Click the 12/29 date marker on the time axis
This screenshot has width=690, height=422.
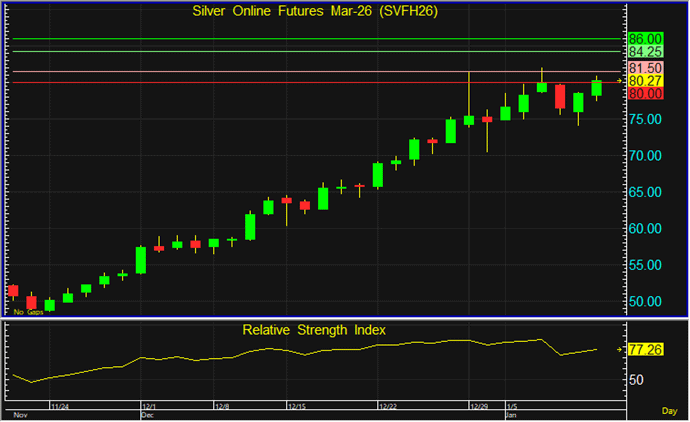(480, 406)
